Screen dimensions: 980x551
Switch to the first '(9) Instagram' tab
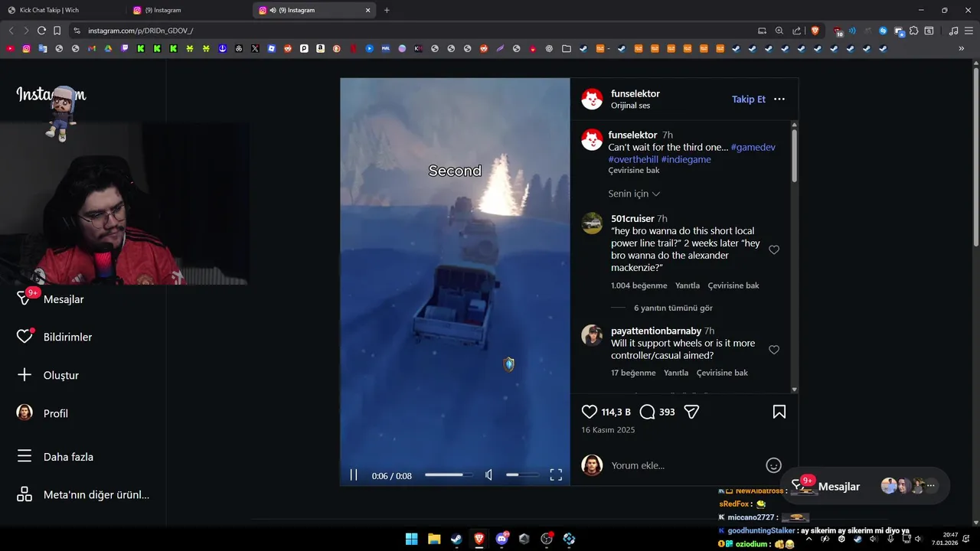point(188,10)
